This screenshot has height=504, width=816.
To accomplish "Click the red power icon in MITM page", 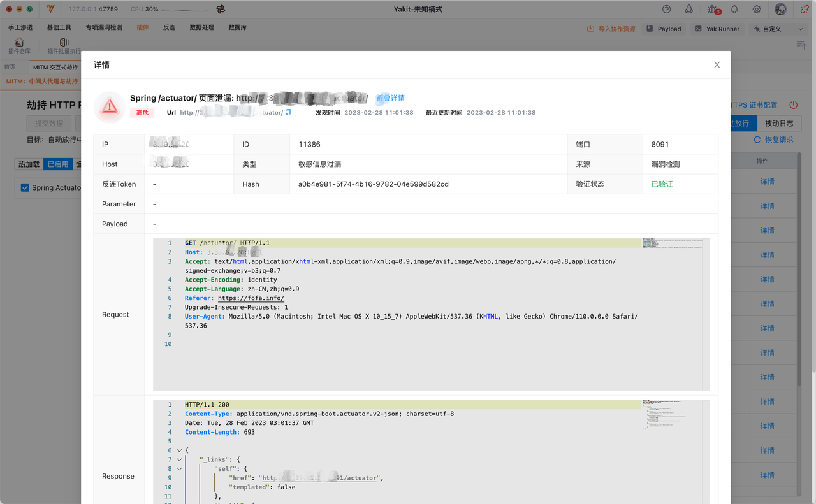I will click(794, 105).
